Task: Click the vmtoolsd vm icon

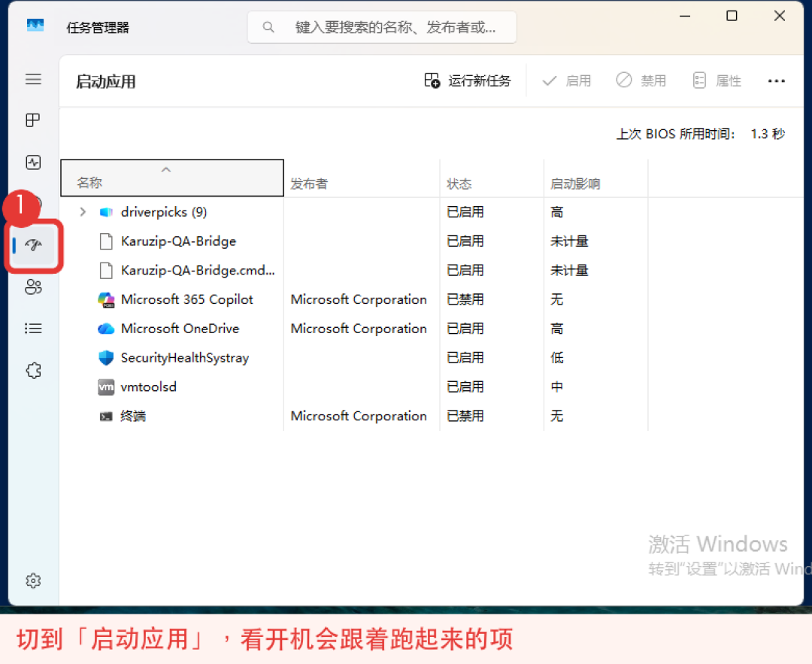Action: coord(106,387)
